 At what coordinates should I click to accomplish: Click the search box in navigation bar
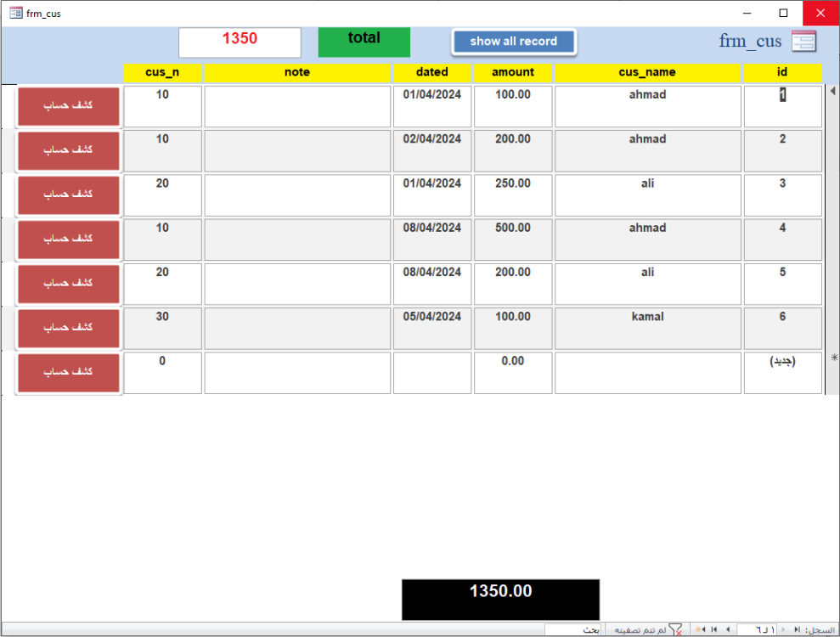[572, 630]
